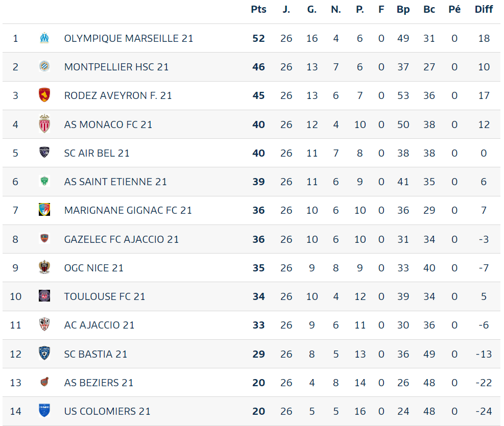
Task: Click the Montpellier HSC club crest
Action: [44, 66]
